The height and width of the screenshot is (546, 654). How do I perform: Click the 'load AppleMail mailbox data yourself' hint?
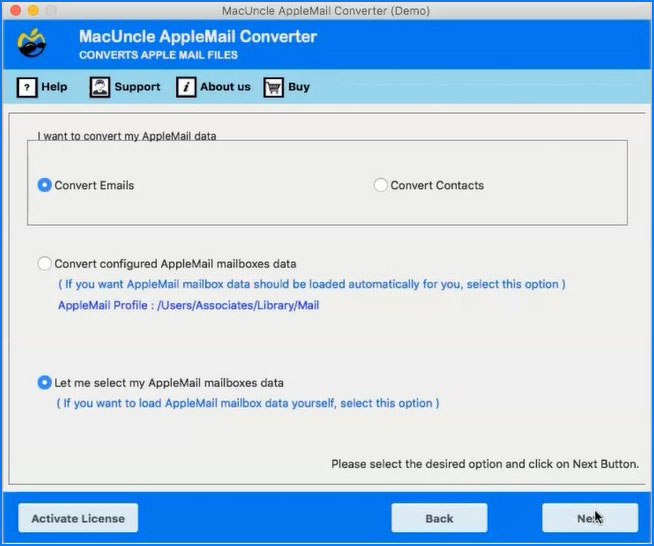tap(248, 403)
